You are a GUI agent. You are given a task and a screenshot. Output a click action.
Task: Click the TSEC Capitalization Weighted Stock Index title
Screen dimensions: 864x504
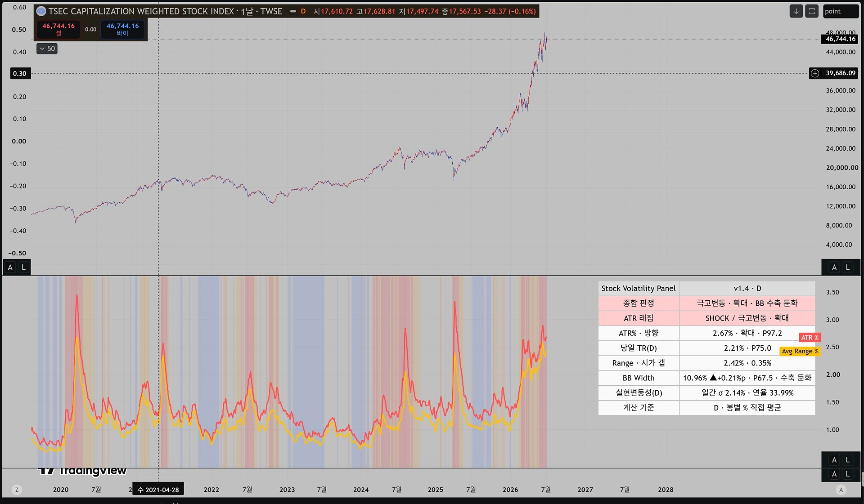click(x=141, y=11)
